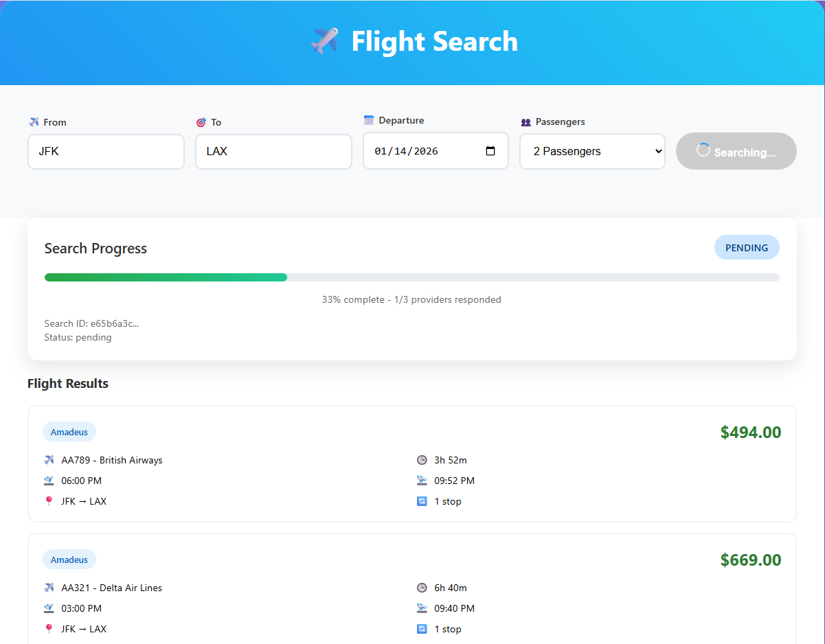Click the Amadeus tag on the $669.00 flight

click(69, 560)
